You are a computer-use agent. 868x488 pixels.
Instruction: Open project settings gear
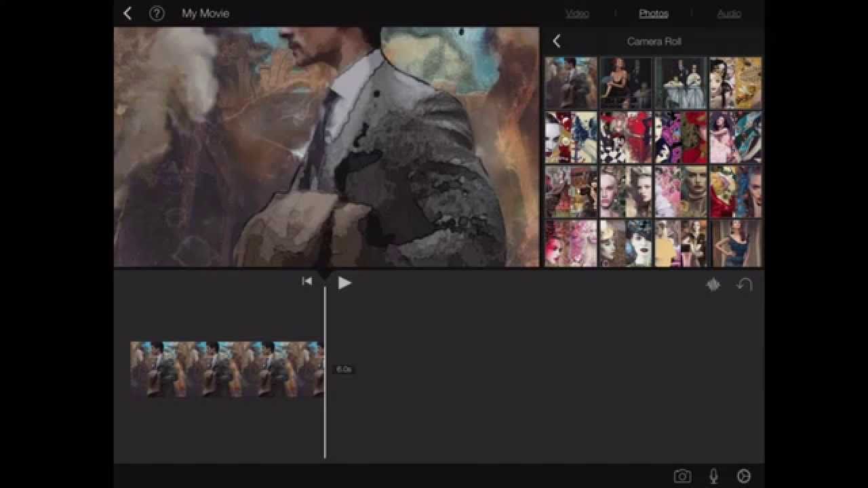(744, 476)
